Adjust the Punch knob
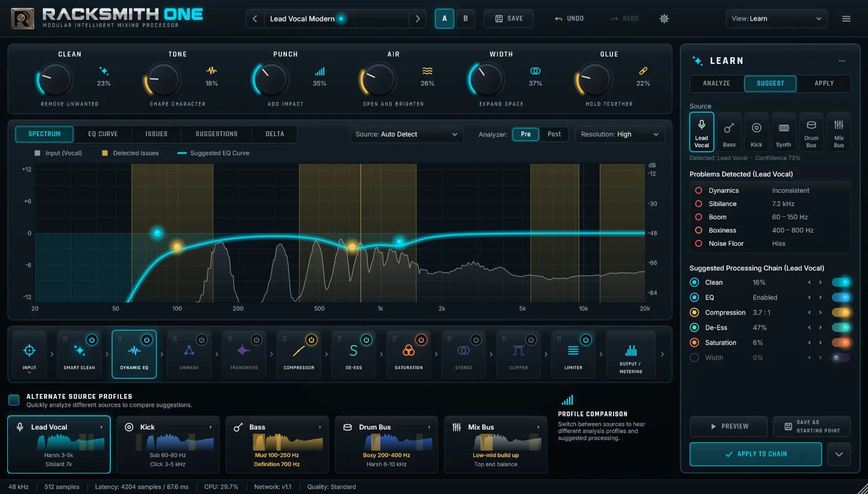Screen dimensions: 868x494 (271, 80)
